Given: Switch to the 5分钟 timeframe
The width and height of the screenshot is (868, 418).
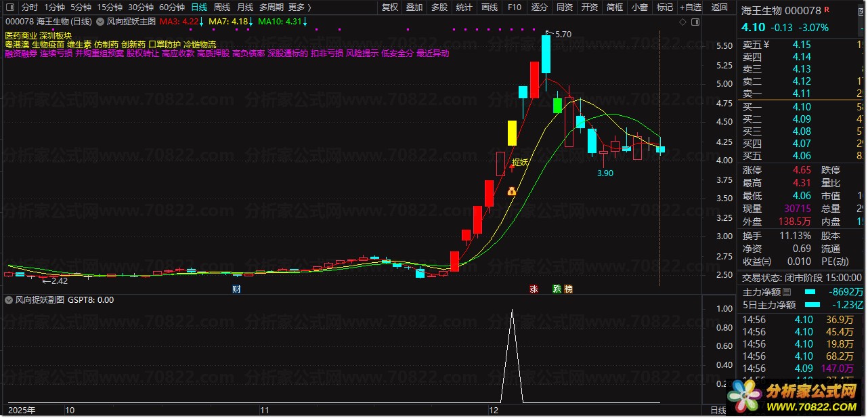Looking at the screenshot, I should (x=81, y=7).
